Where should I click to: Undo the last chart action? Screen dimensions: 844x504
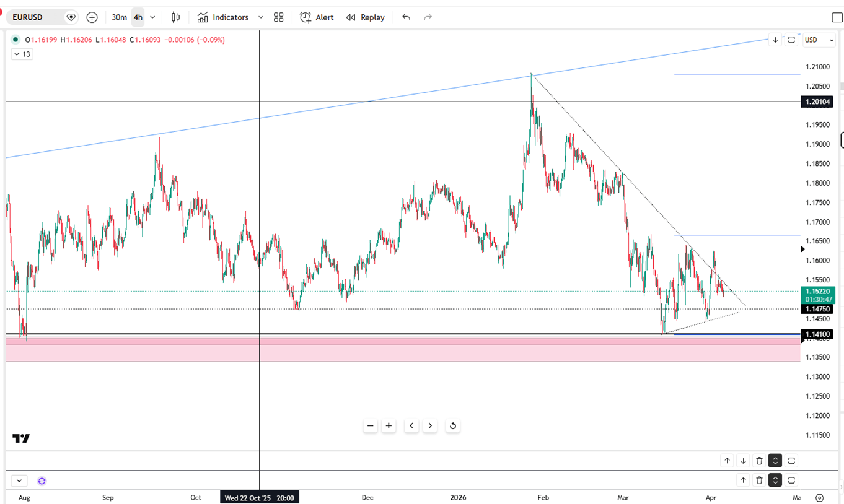point(406,17)
